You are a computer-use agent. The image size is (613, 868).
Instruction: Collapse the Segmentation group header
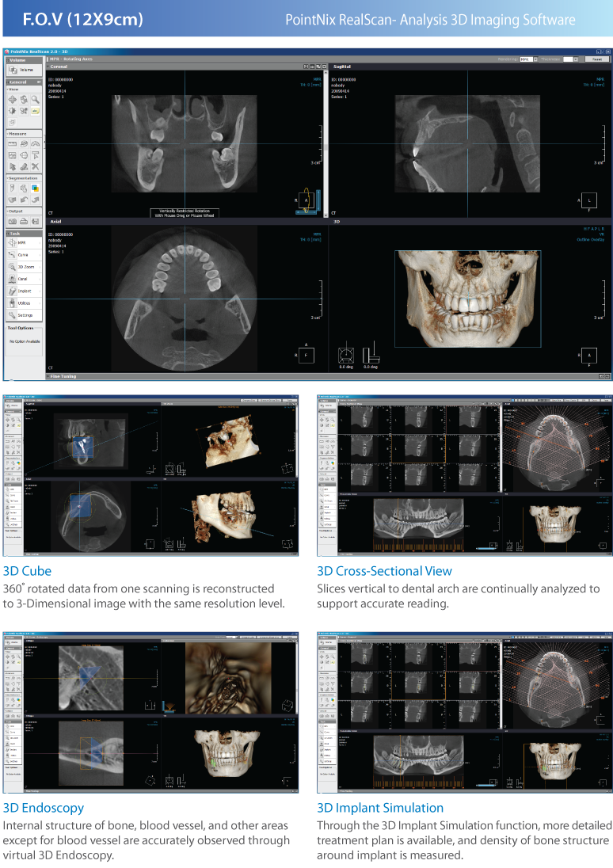pos(25,178)
